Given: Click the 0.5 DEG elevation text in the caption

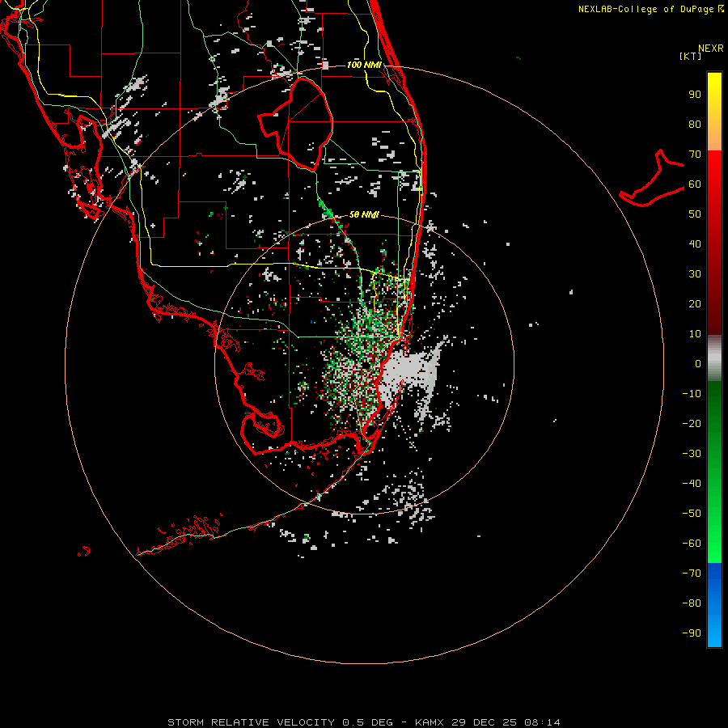Looking at the screenshot, I should point(367,722).
